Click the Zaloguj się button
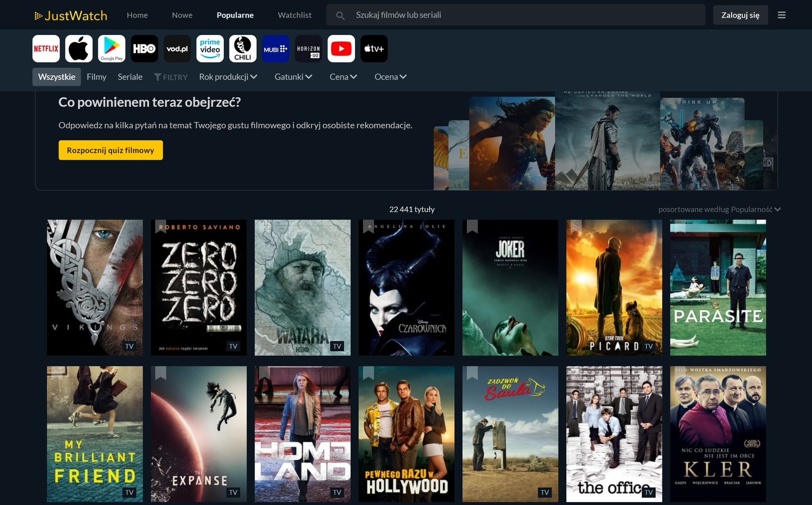The width and height of the screenshot is (812, 505). 740,15
